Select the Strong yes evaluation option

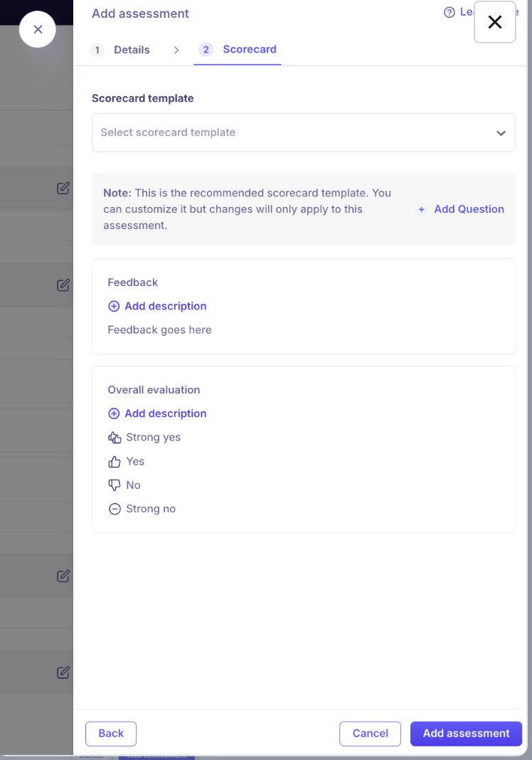[x=144, y=438]
